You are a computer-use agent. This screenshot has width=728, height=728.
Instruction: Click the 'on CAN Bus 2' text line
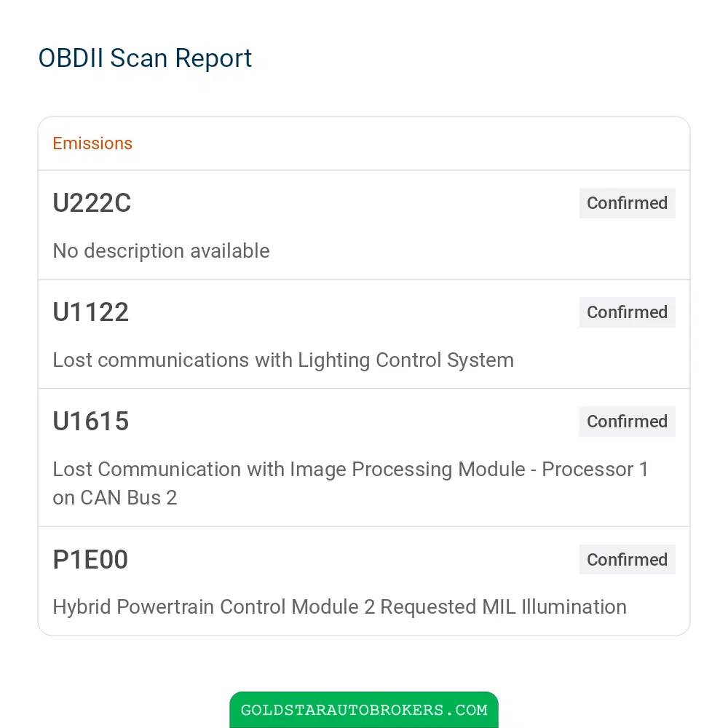(x=115, y=498)
